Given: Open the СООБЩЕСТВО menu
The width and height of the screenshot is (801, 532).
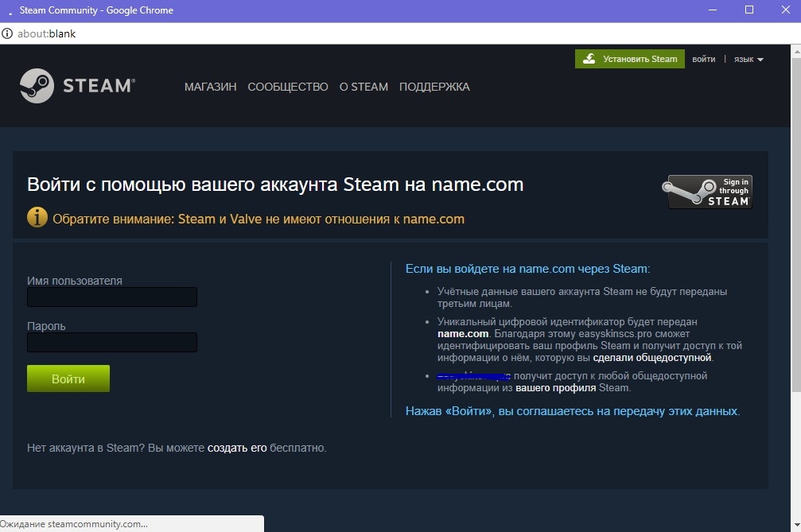Looking at the screenshot, I should [x=288, y=87].
